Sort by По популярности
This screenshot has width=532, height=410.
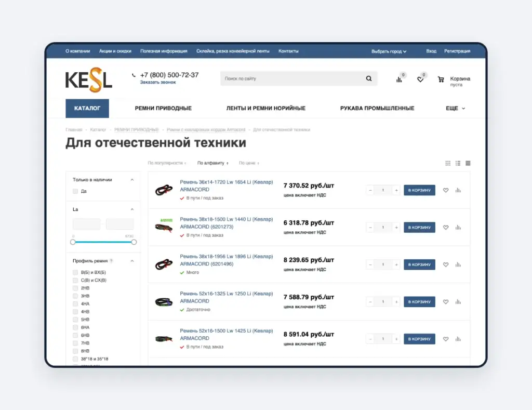click(167, 163)
